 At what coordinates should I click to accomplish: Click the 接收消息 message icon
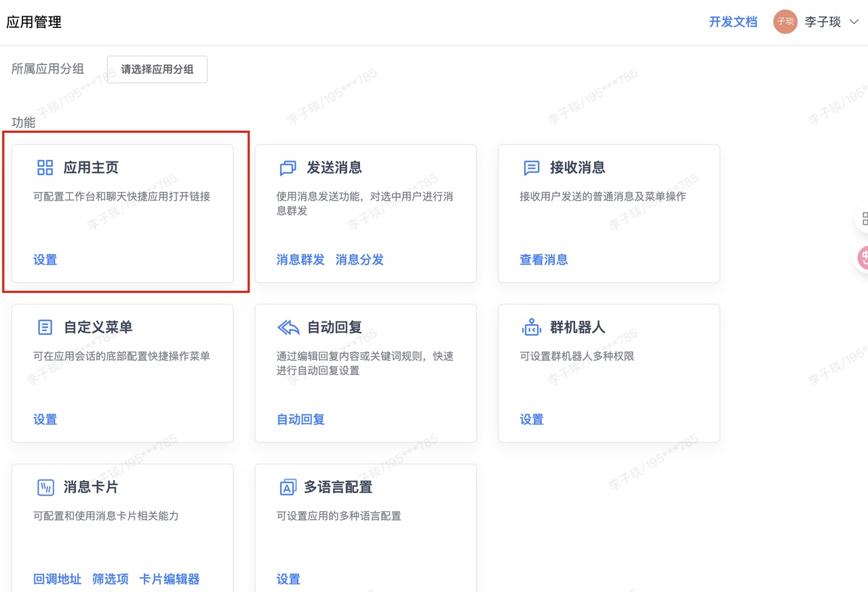click(530, 167)
